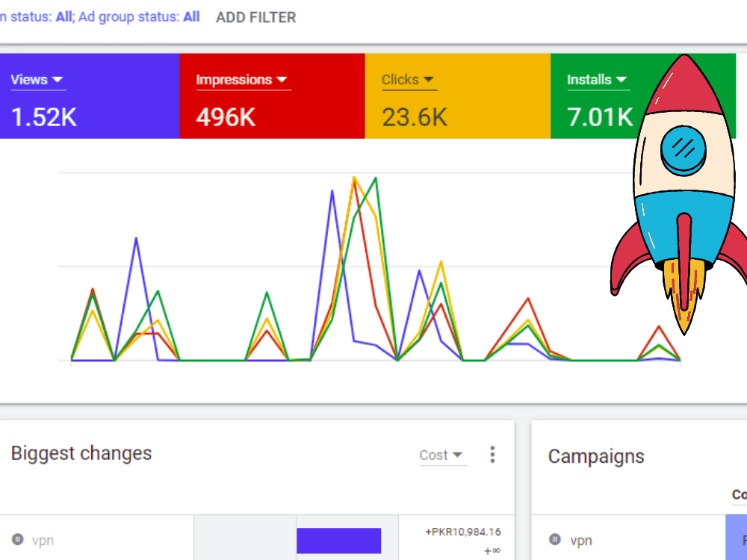747x560 pixels.
Task: Click the 23.6K clicks value
Action: [x=415, y=117]
